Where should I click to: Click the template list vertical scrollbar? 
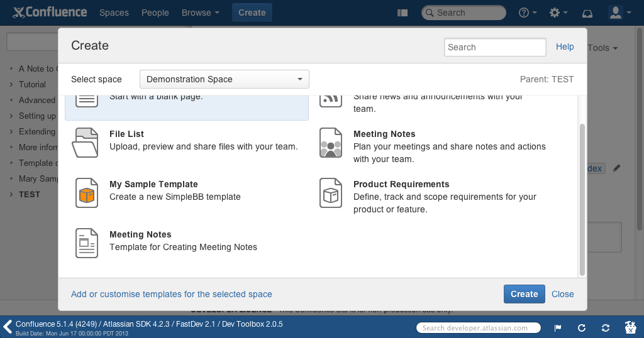582,198
